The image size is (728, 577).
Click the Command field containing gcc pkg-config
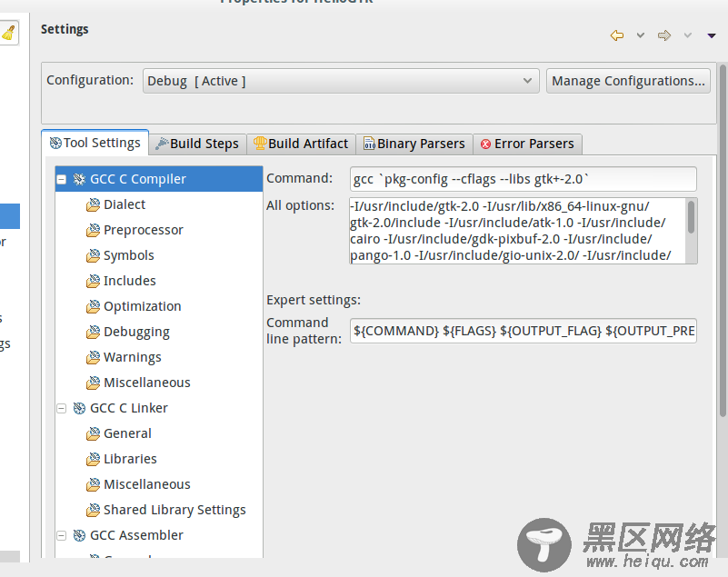tap(524, 179)
